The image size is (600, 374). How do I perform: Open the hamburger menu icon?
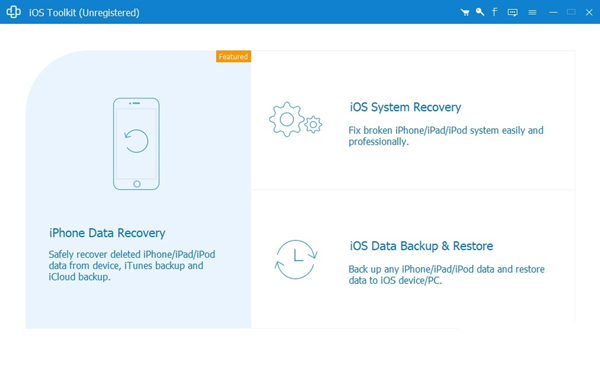tap(532, 13)
